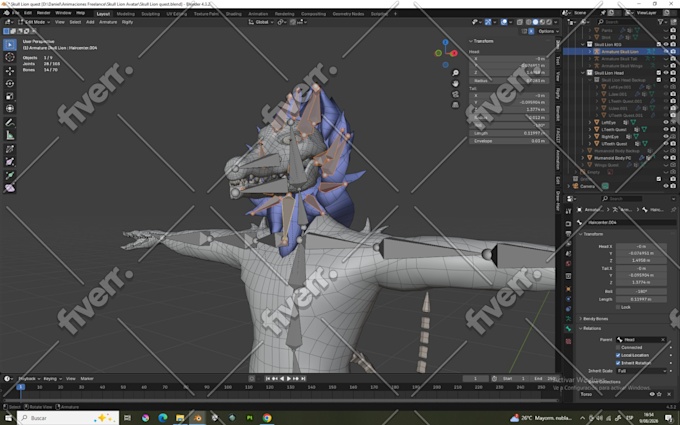
Task: Open the Global orientation dropdown
Action: pos(261,22)
